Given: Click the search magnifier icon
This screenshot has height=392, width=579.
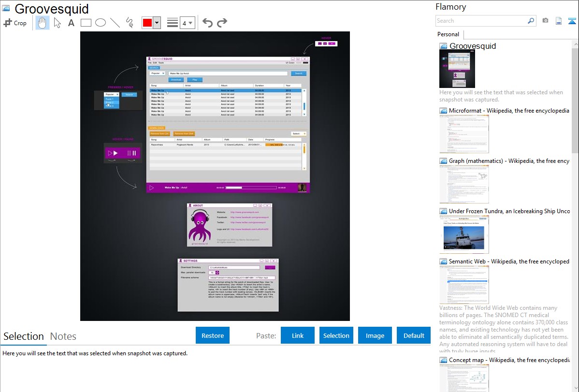Looking at the screenshot, I should coord(531,21).
